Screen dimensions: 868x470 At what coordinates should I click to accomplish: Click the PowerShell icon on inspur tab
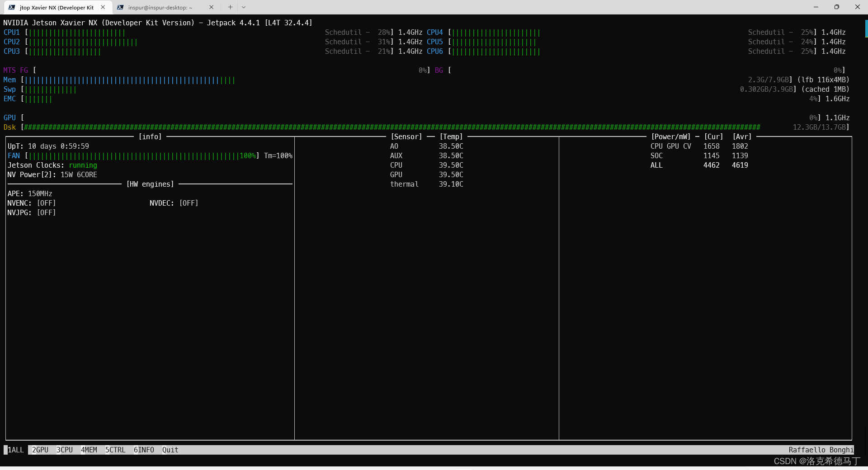120,7
